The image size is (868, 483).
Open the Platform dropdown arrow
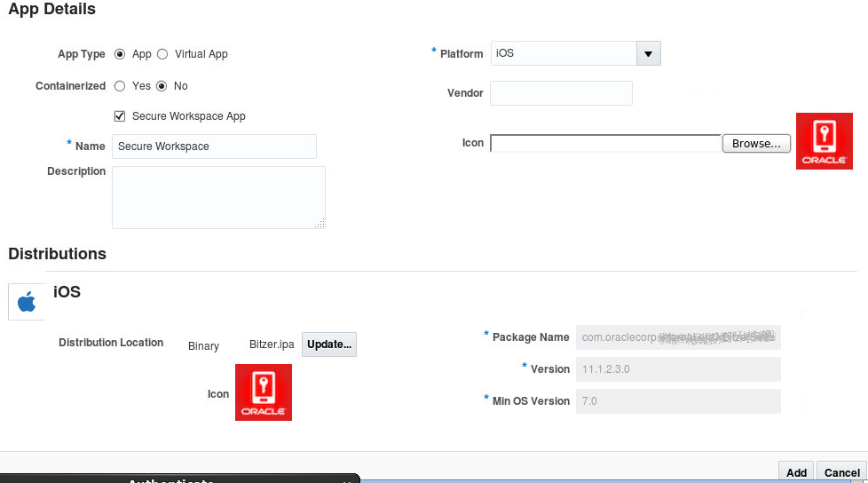(x=648, y=53)
